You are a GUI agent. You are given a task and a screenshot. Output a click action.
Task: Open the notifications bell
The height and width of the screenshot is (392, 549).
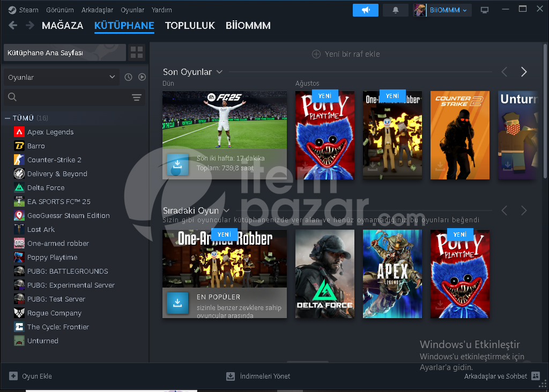(396, 10)
